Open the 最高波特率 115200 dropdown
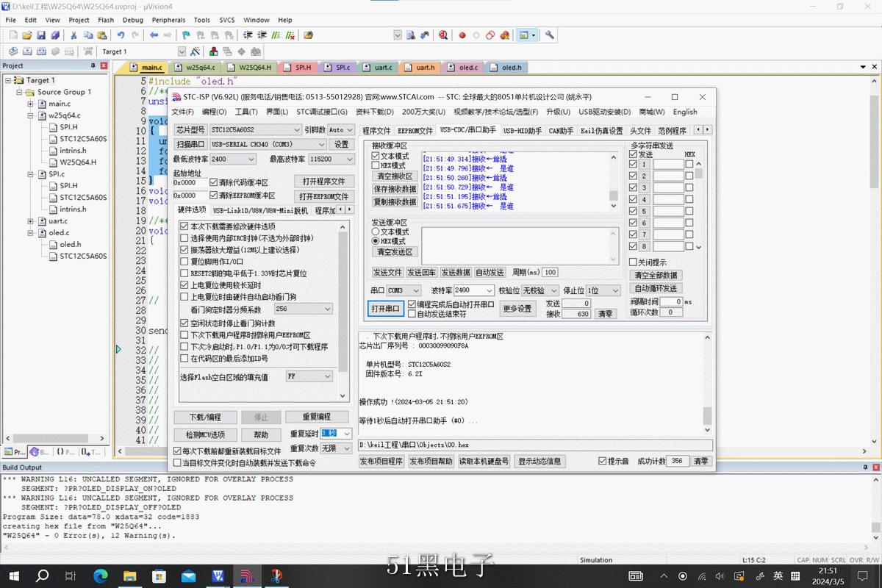This screenshot has height=588, width=882. [x=331, y=159]
